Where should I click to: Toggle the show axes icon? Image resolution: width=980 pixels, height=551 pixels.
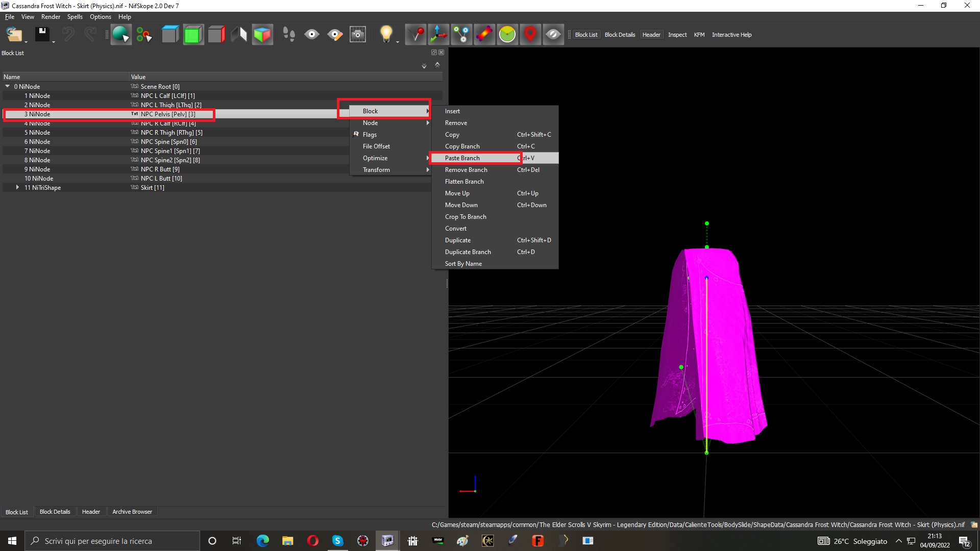(x=438, y=35)
